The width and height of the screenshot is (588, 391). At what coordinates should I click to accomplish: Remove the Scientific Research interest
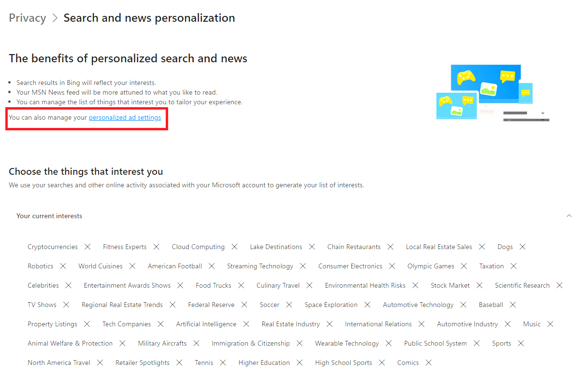coord(559,285)
